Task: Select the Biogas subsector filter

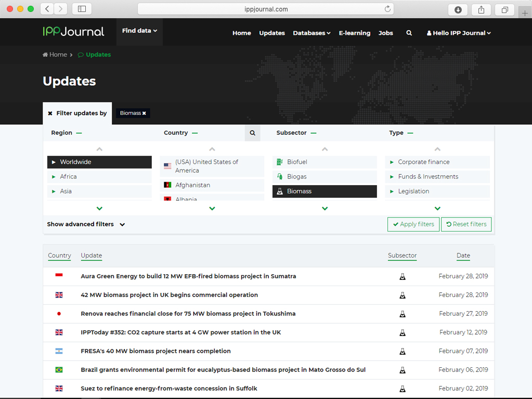Action: coord(324,177)
